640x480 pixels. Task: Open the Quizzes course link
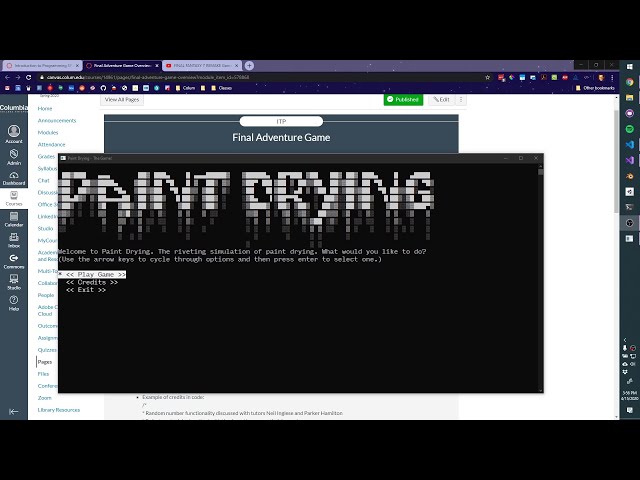click(x=47, y=350)
